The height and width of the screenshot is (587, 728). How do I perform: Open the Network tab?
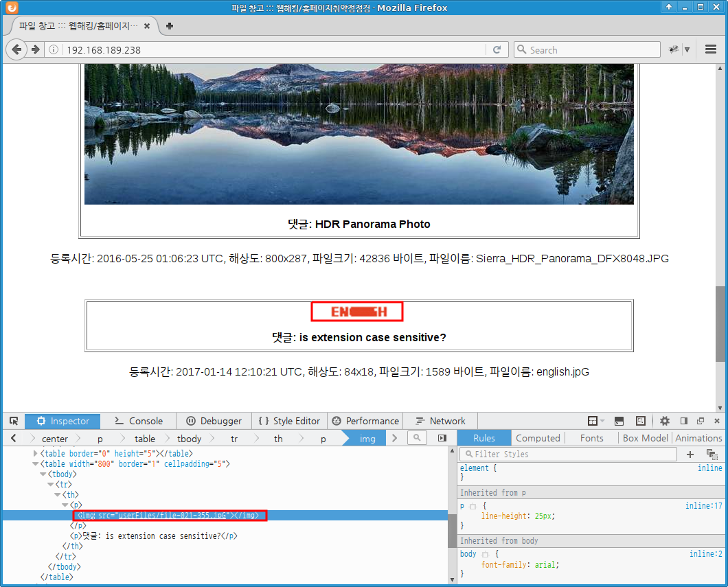[440, 421]
